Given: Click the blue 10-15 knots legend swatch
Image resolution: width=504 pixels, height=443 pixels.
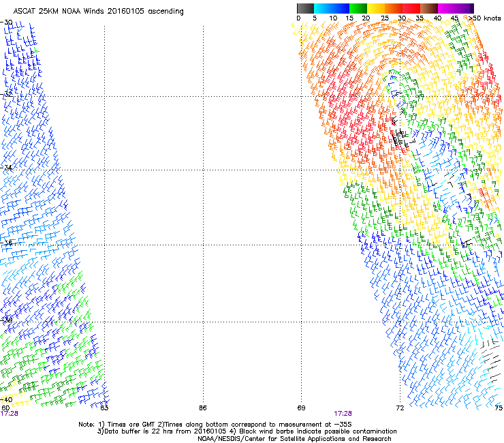Looking at the screenshot, I should [x=341, y=8].
